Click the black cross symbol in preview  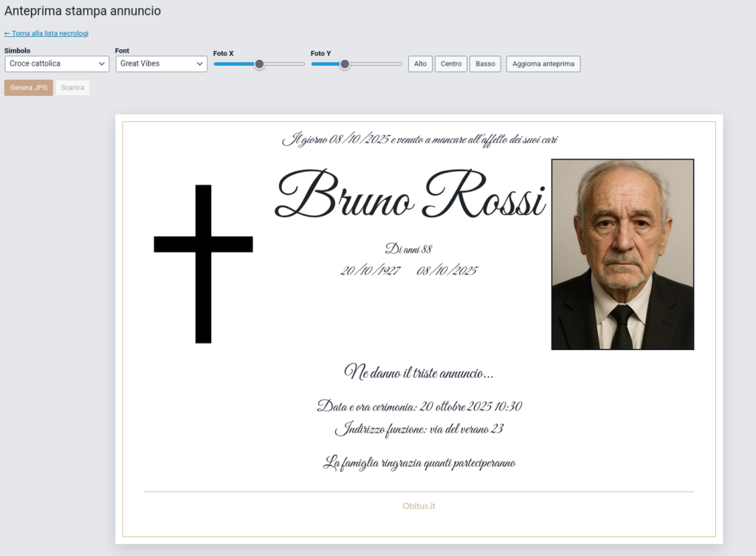coord(203,264)
